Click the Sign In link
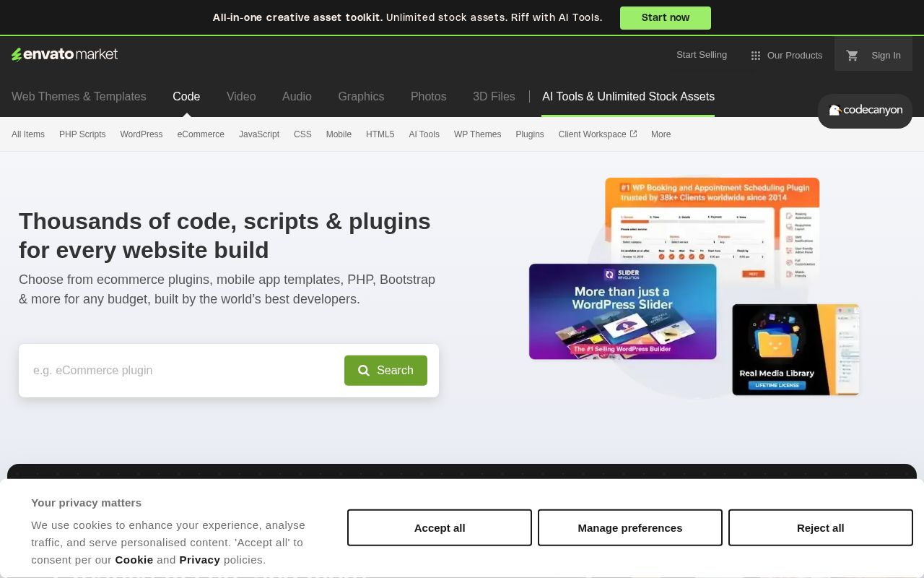 pos(886,56)
